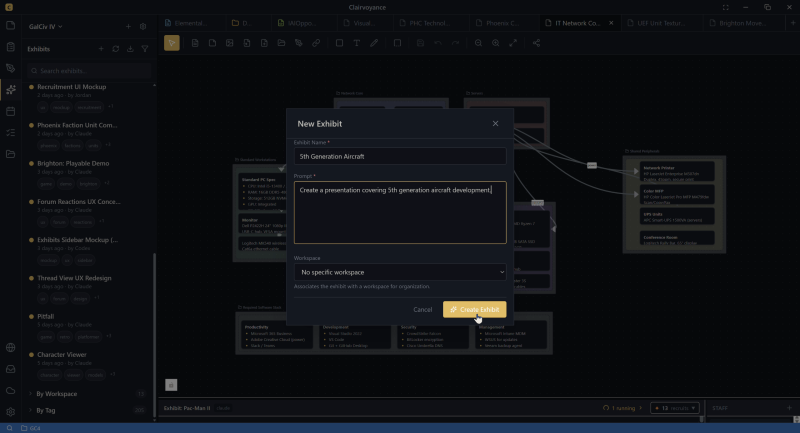Screen dimensions: 800x433
Task: Click the text tool icon
Action: coord(357,43)
